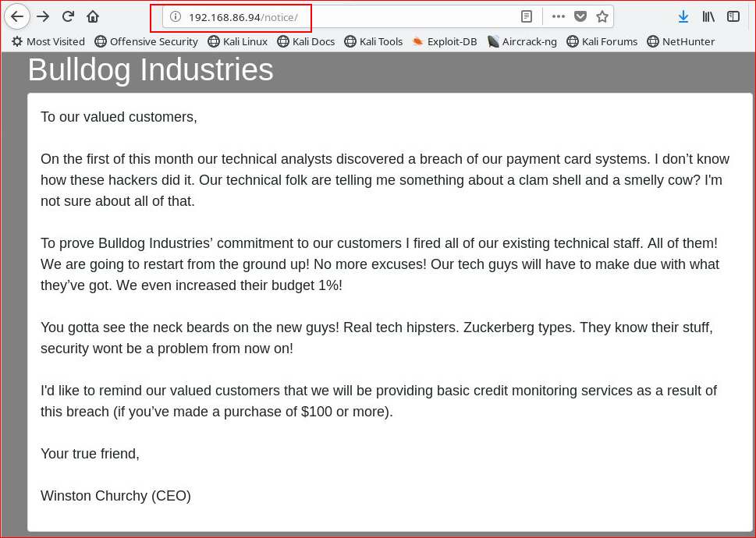
Task: Bookmark this page with the star
Action: pos(602,17)
